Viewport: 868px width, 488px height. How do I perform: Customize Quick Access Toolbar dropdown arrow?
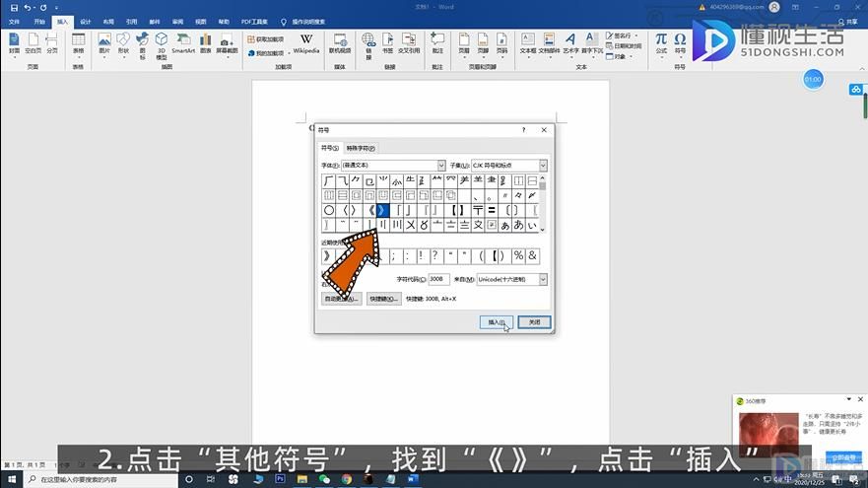click(x=56, y=8)
